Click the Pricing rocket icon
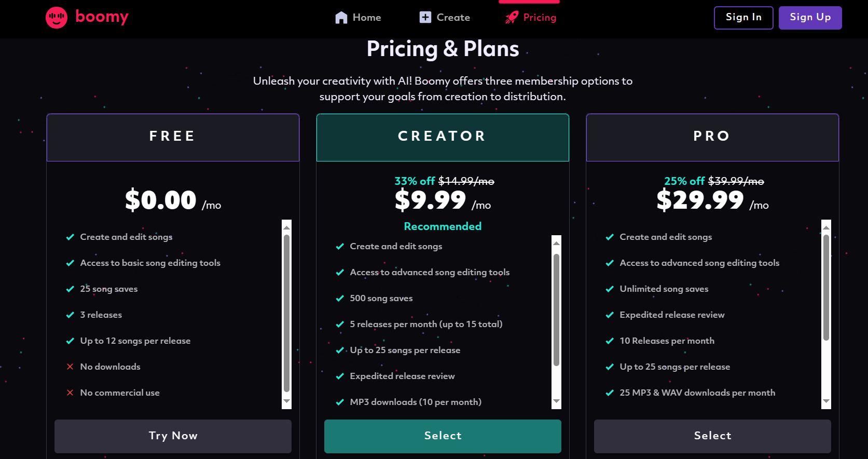Image resolution: width=868 pixels, height=459 pixels. click(512, 18)
